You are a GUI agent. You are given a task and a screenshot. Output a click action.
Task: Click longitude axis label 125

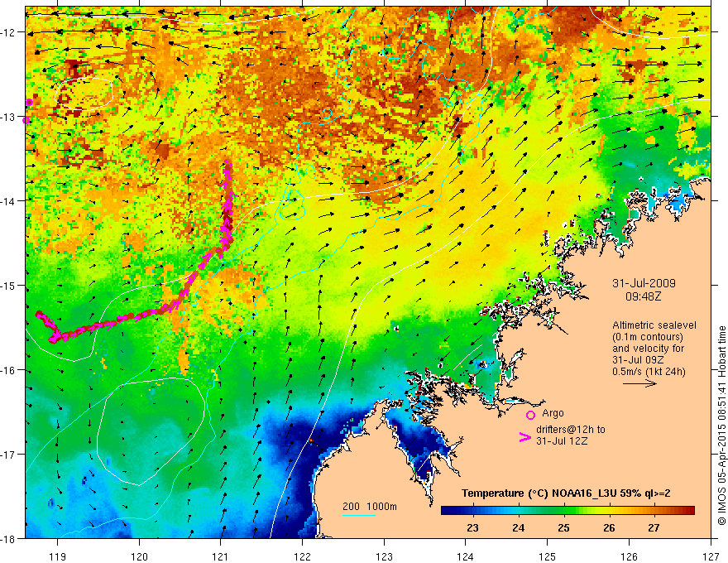[x=548, y=556]
